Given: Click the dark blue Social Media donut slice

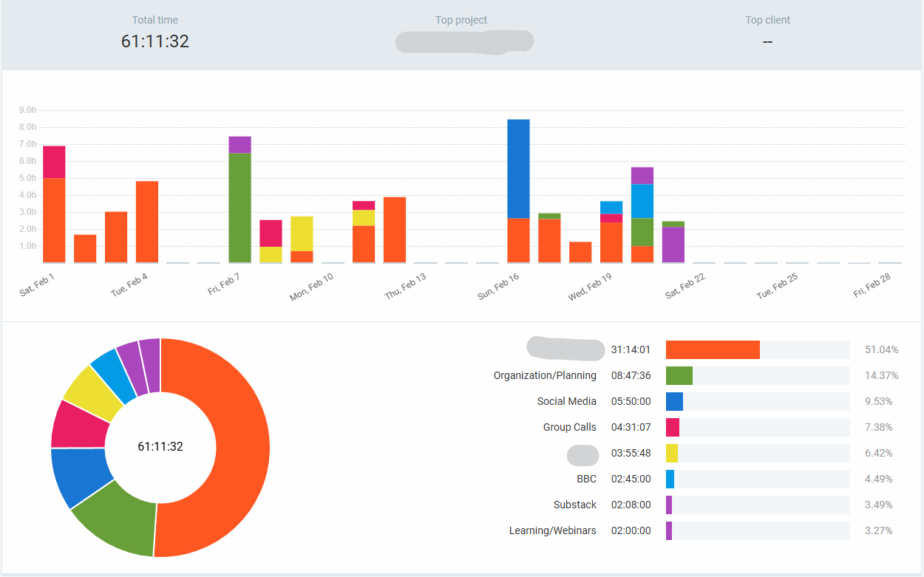Looking at the screenshot, I should pyautogui.click(x=78, y=477).
